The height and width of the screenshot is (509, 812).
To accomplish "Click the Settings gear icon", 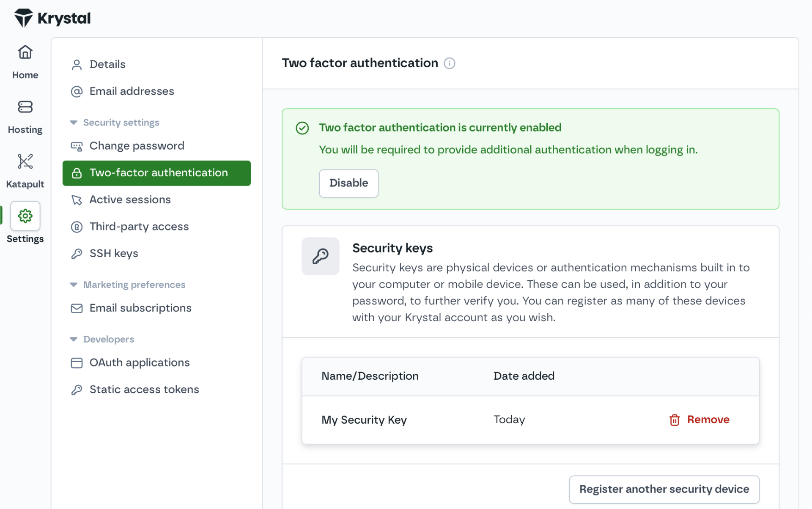I will 25,216.
